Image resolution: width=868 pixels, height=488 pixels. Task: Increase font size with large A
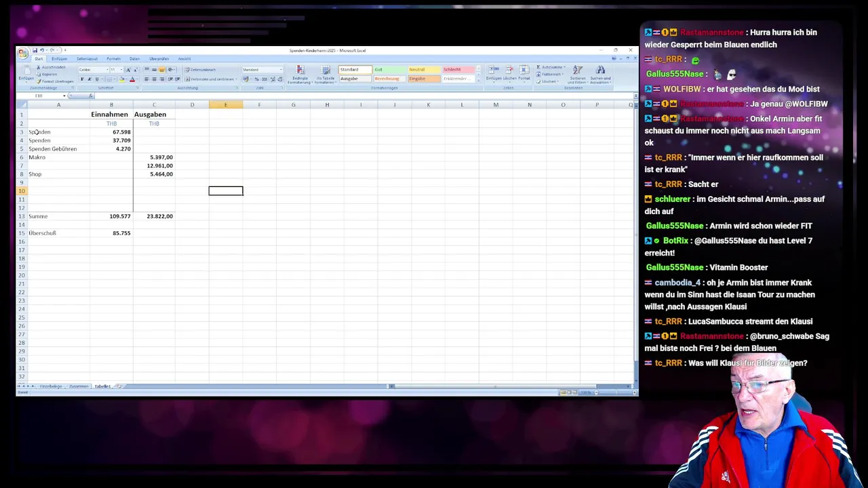tap(128, 70)
